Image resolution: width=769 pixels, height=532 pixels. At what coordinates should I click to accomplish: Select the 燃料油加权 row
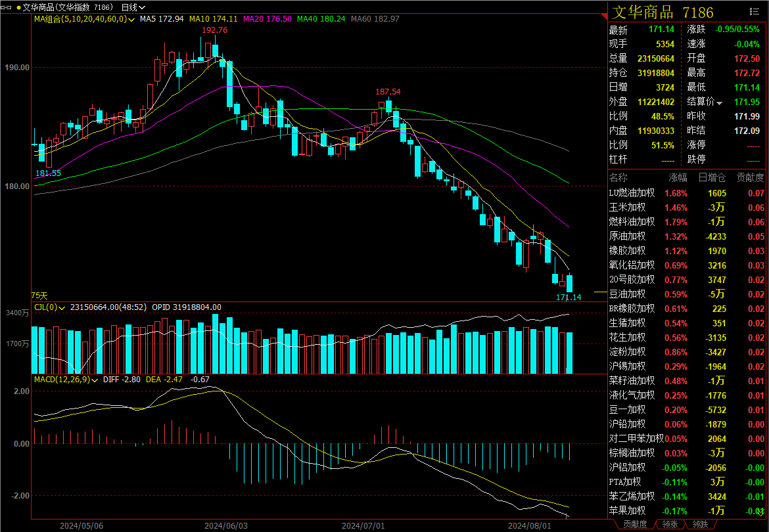687,222
